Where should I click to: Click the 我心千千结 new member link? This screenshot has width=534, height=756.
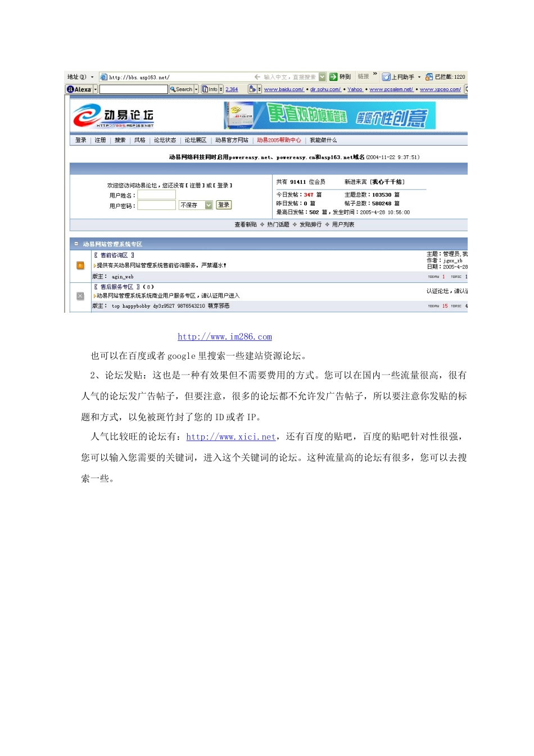(387, 182)
